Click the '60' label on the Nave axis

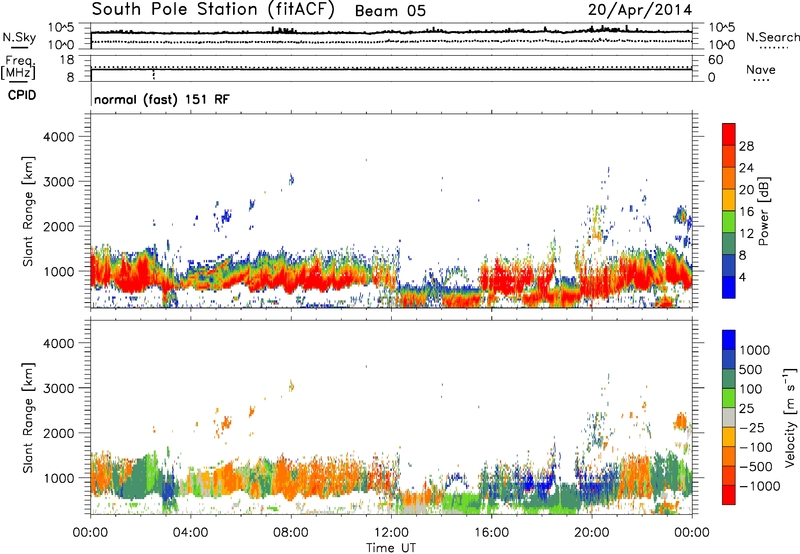click(715, 60)
